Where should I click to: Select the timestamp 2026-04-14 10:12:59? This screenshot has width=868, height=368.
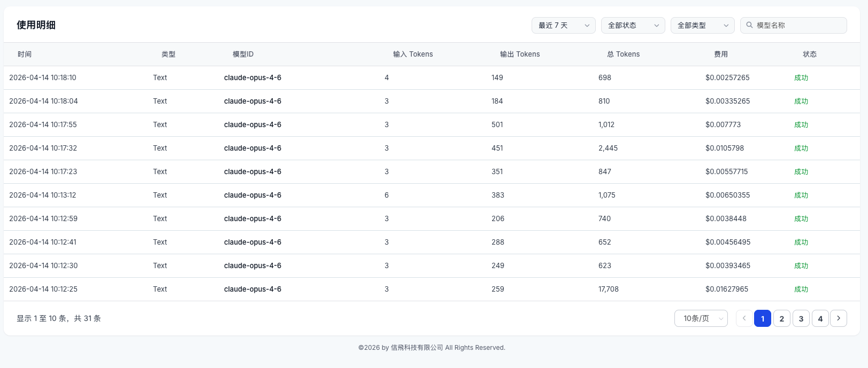pyautogui.click(x=43, y=219)
